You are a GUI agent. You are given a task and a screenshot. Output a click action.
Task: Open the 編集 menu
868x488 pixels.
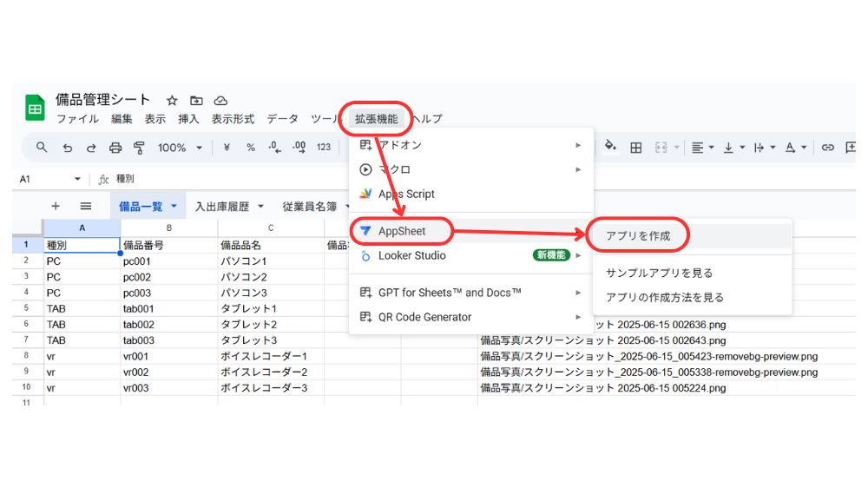coord(122,119)
